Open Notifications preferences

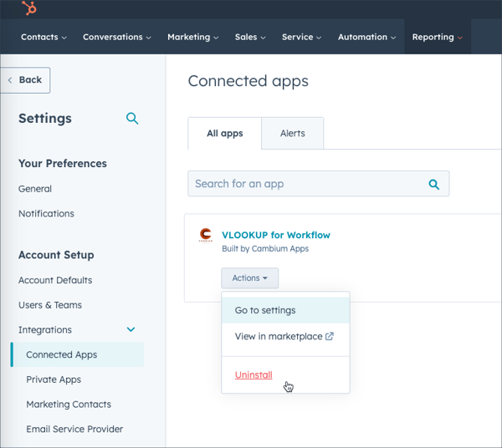46,214
